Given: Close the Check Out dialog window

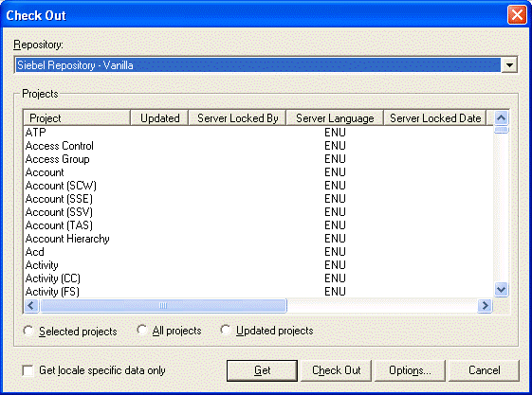Looking at the screenshot, I should coord(517,15).
